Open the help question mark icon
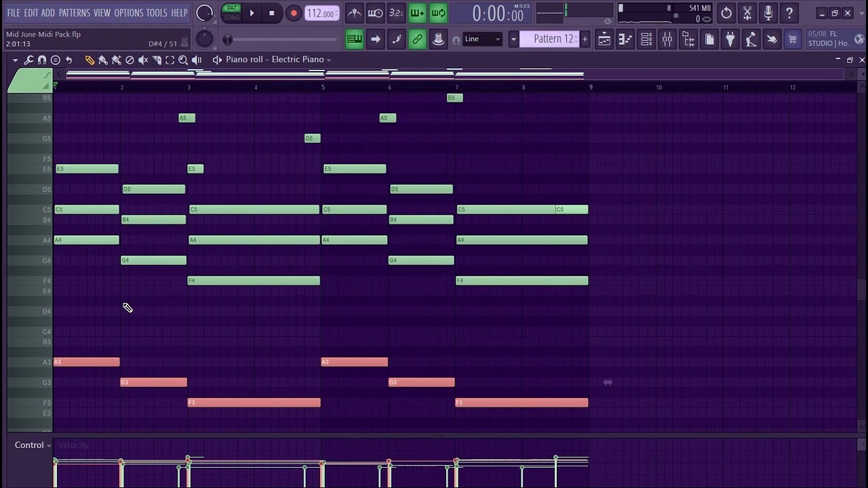The image size is (868, 488). click(x=789, y=13)
